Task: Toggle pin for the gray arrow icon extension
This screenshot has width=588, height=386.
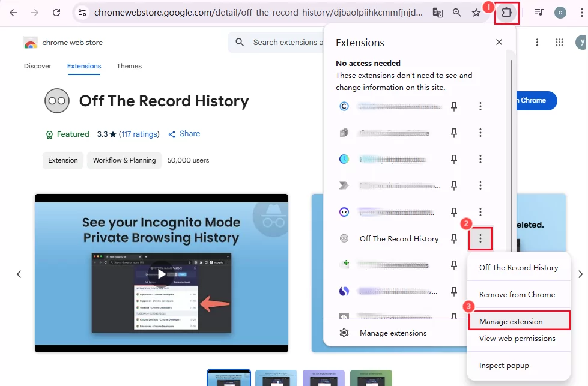Action: 453,185
